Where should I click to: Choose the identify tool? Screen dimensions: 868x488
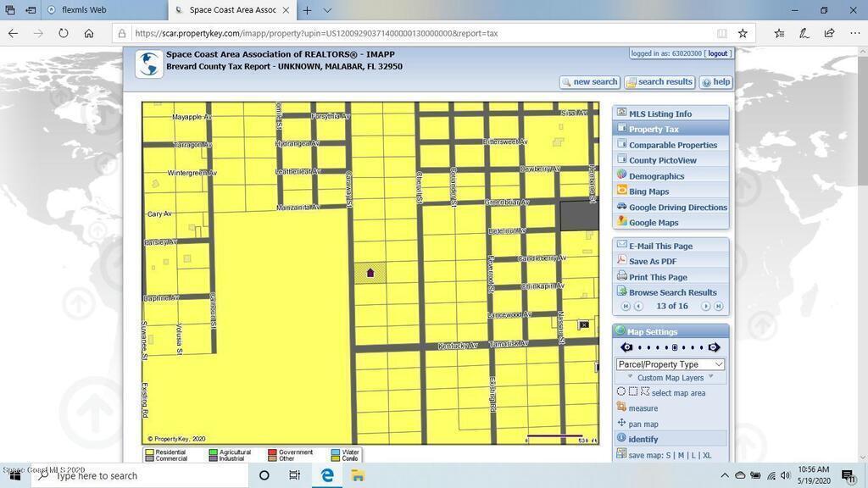(643, 439)
